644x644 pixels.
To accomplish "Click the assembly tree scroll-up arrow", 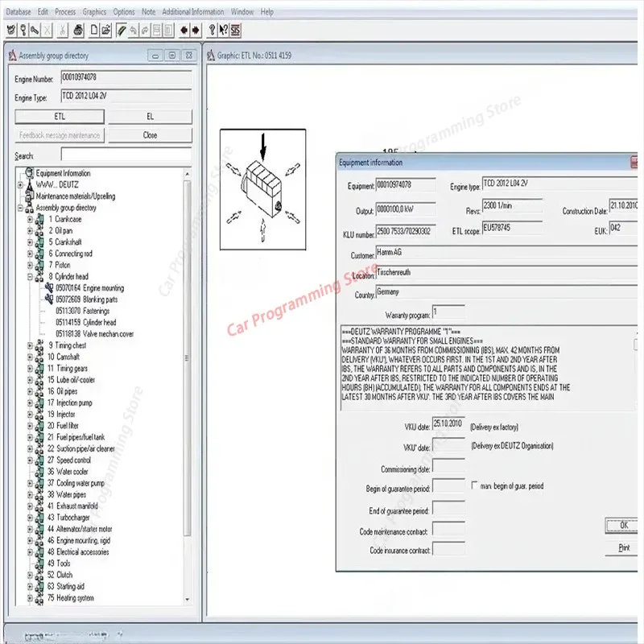I will coord(188,174).
